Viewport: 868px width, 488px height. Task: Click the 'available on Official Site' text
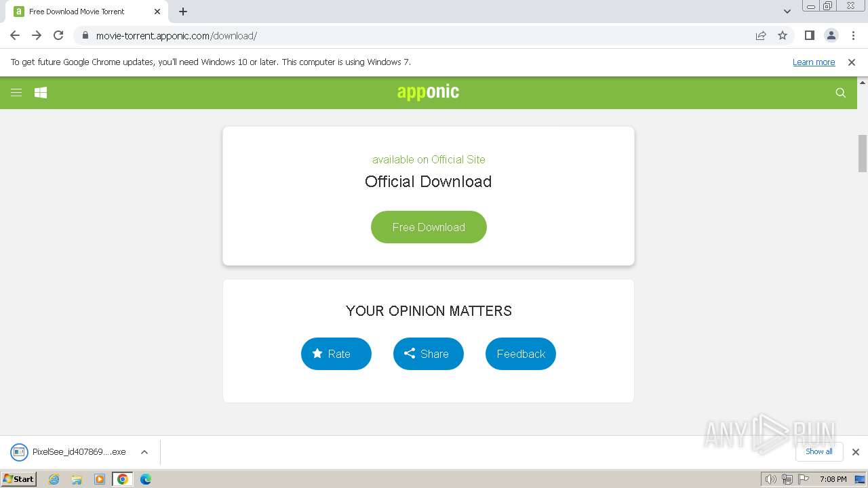[x=429, y=159]
